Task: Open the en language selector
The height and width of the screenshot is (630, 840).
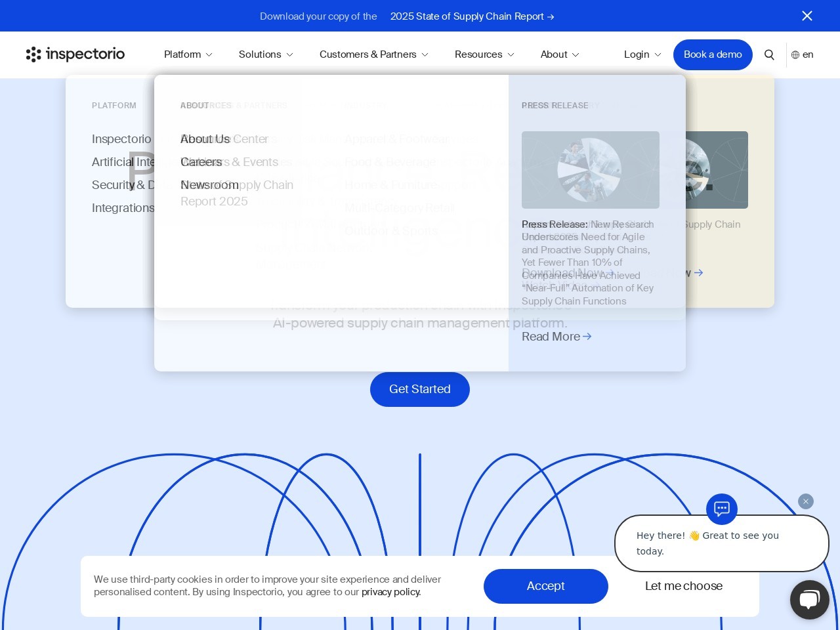Action: click(x=803, y=54)
